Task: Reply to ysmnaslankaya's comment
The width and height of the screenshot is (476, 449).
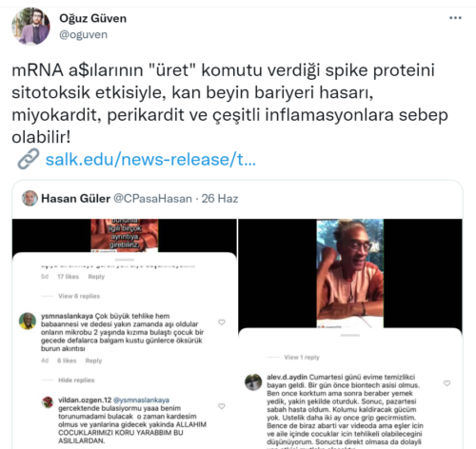Action: tap(93, 361)
